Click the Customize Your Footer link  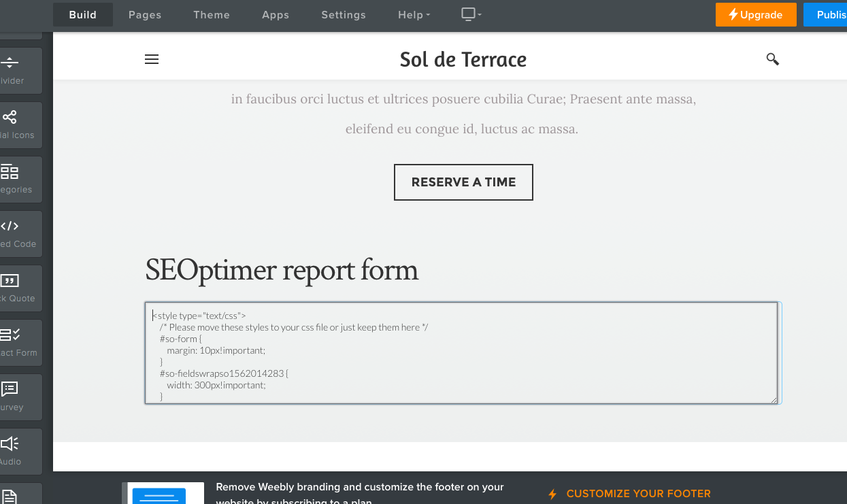pos(638,494)
